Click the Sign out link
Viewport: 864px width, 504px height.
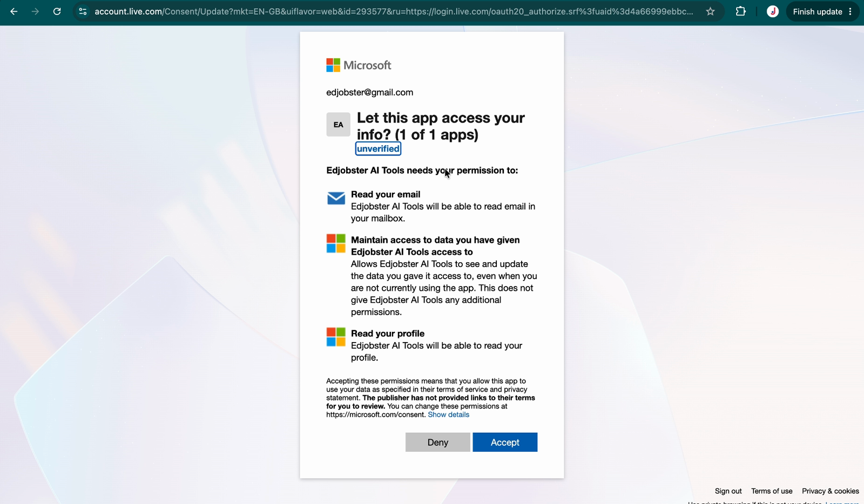[728, 491]
